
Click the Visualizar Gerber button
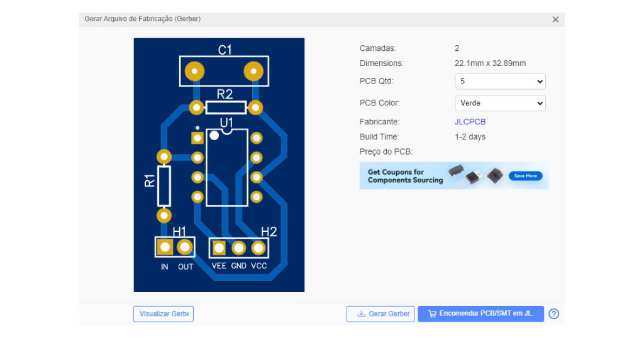click(164, 313)
